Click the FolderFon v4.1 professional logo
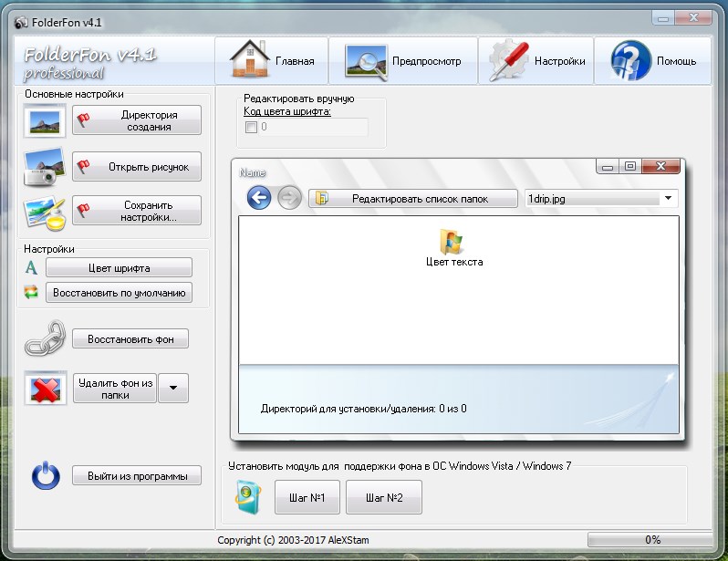The image size is (728, 561). coord(90,63)
